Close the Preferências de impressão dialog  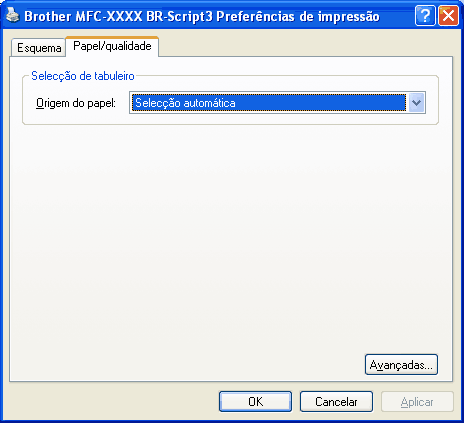tap(448, 16)
